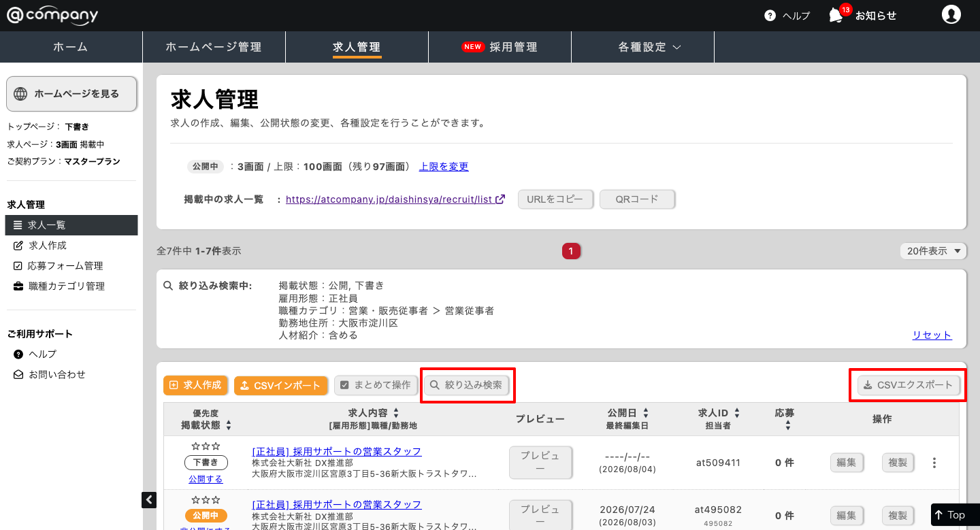
Task: Click 編集 for job at495082
Action: [x=846, y=515]
